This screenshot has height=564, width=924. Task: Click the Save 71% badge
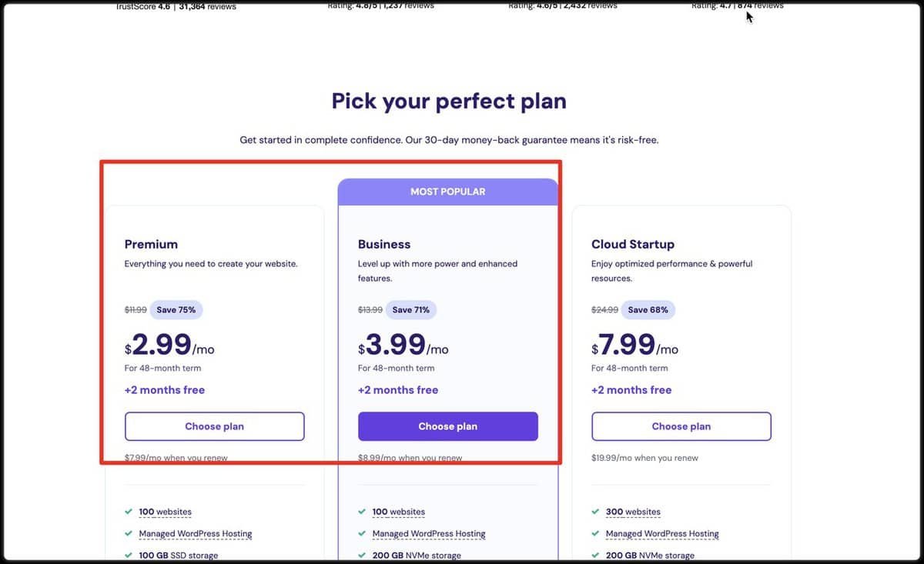point(411,310)
